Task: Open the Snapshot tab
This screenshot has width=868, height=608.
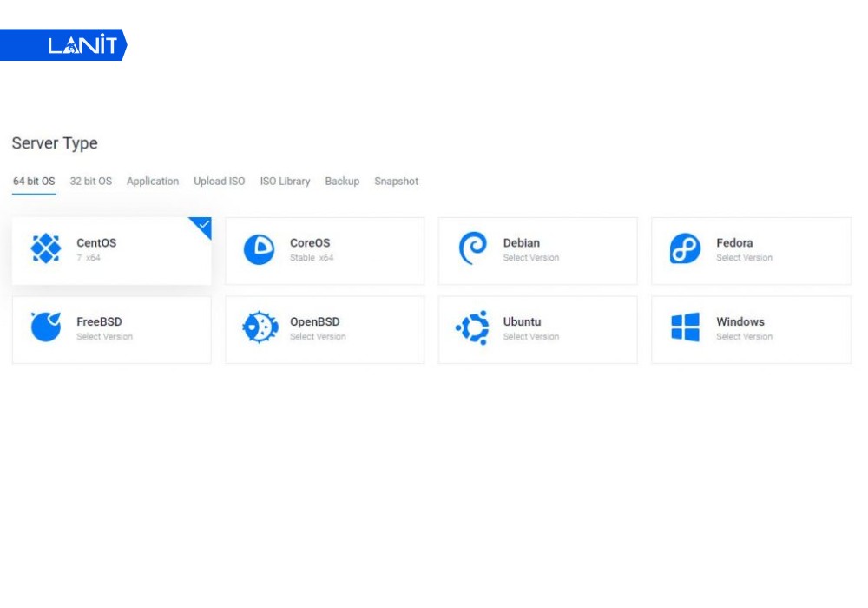Action: point(396,182)
